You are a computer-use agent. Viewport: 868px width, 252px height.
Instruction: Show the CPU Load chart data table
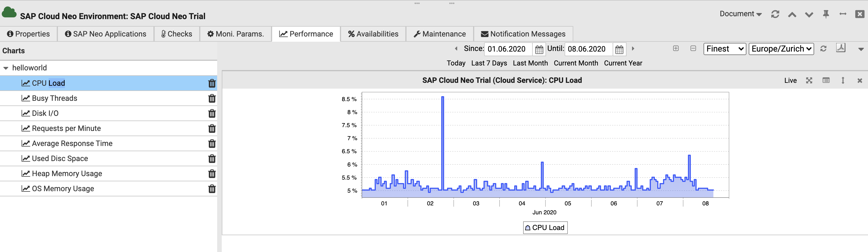[826, 81]
